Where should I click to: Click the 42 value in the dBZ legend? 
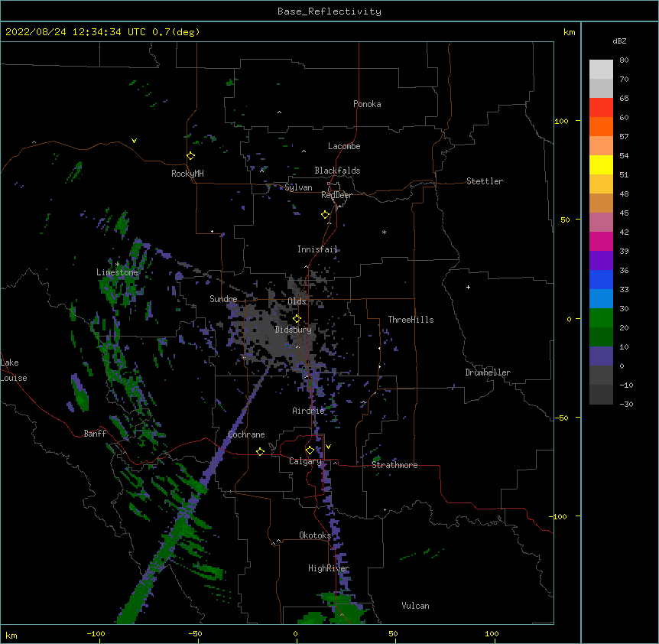(x=624, y=232)
